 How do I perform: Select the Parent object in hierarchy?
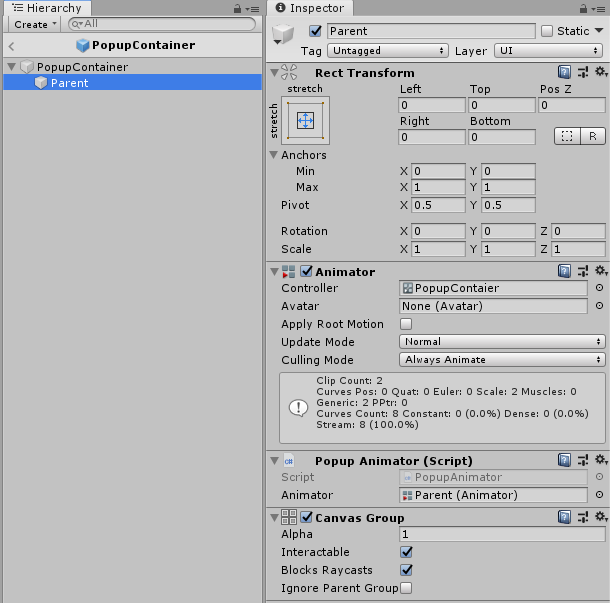click(132, 82)
